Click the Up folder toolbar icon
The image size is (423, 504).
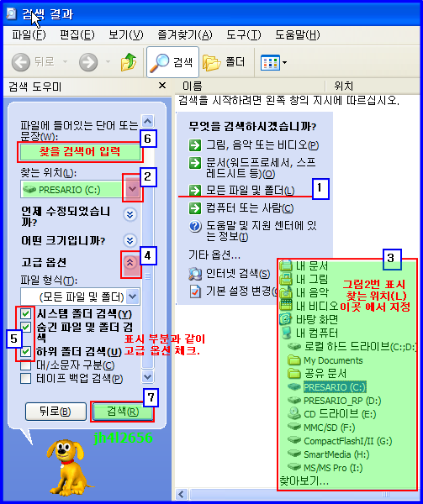129,61
